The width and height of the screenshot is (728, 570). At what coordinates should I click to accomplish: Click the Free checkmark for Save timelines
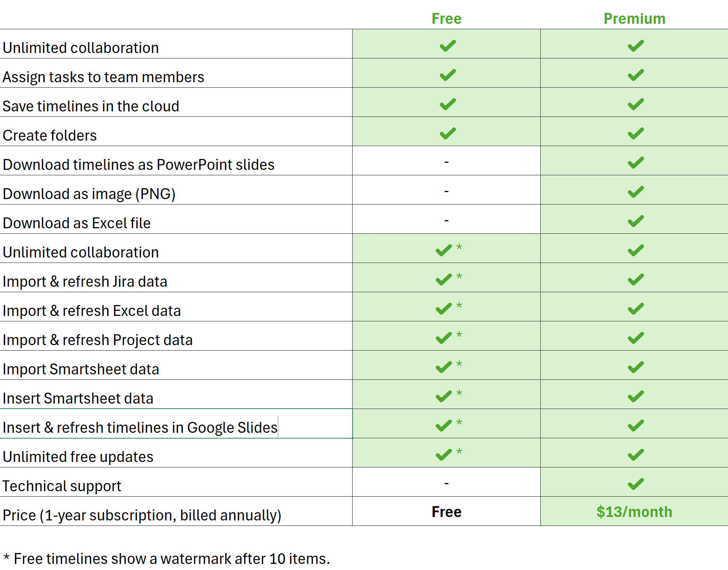(x=448, y=104)
